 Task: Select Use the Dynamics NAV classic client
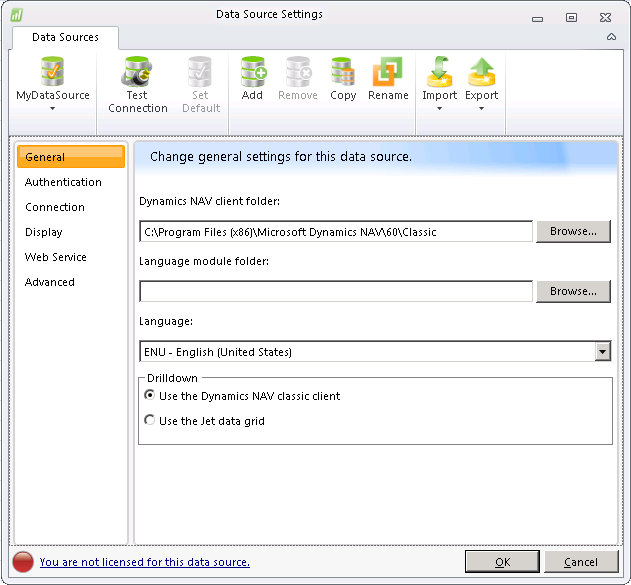150,396
